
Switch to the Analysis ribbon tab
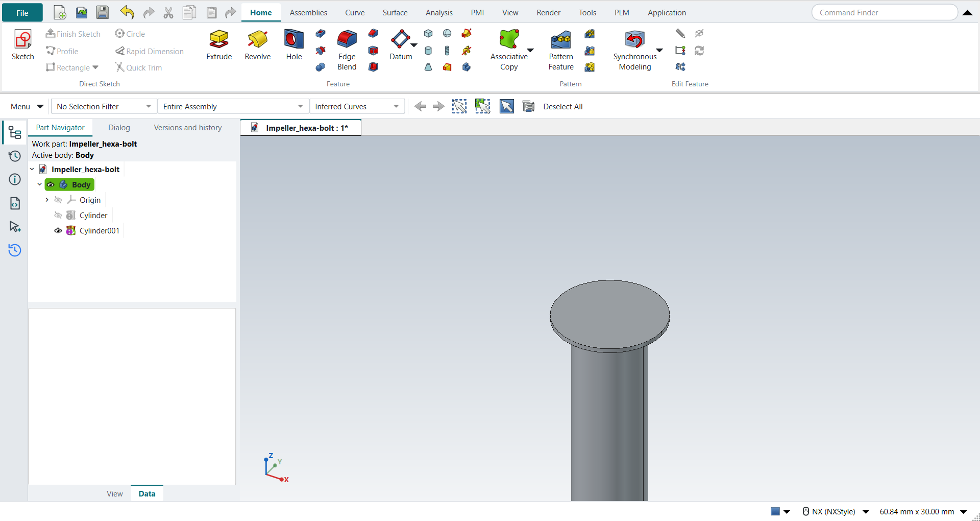pyautogui.click(x=439, y=13)
